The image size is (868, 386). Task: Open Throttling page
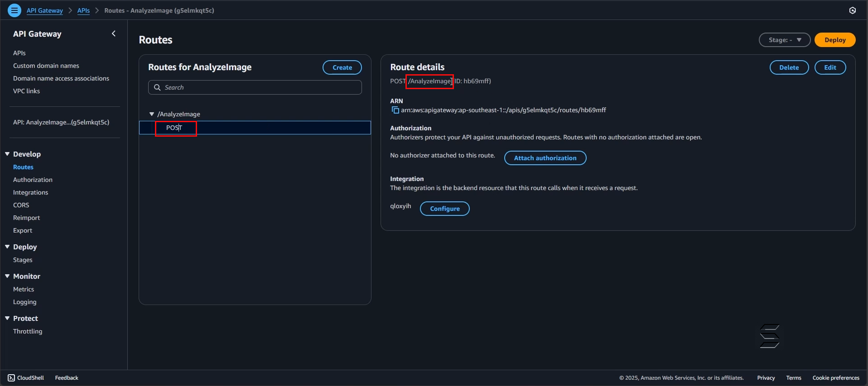tap(28, 331)
